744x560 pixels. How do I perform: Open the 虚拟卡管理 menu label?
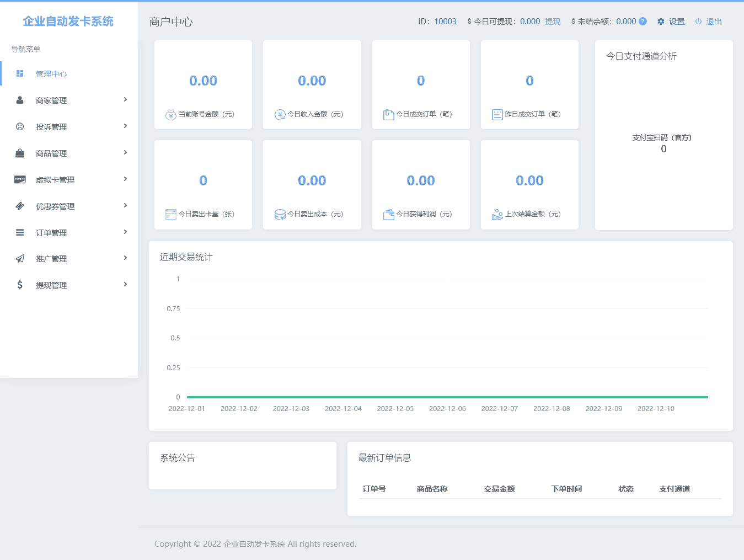pyautogui.click(x=55, y=180)
